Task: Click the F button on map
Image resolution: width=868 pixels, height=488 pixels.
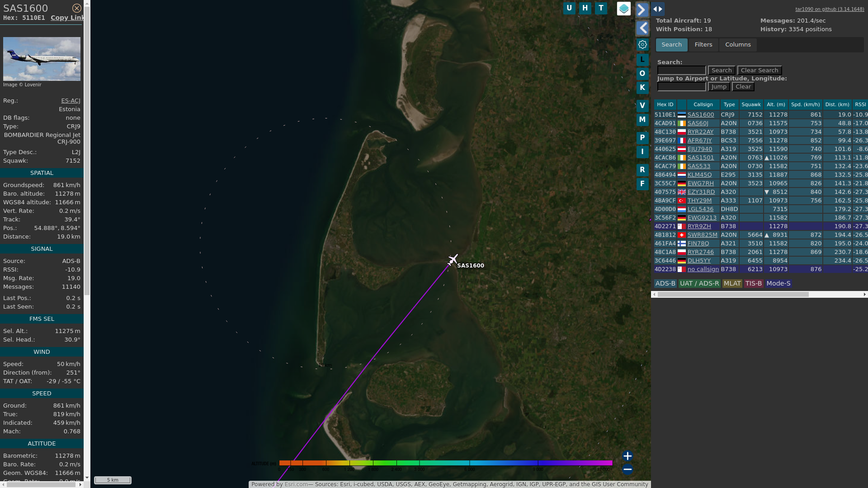Action: click(642, 184)
